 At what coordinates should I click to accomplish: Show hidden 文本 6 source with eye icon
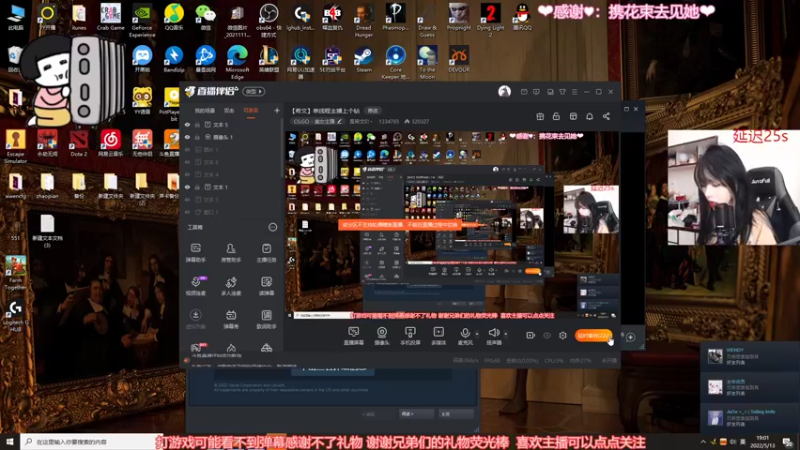(187, 162)
